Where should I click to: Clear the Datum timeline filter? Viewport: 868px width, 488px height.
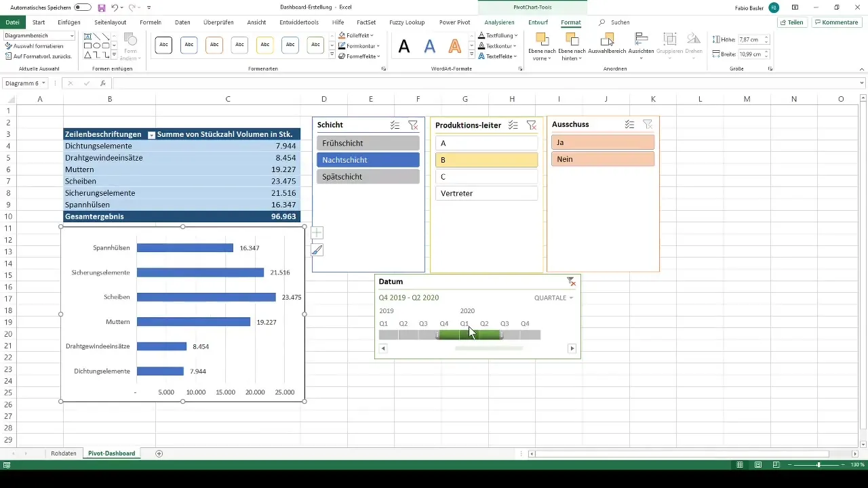571,281
